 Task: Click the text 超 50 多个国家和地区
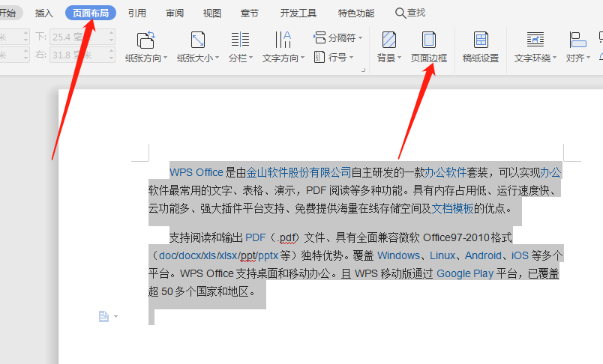(199, 292)
